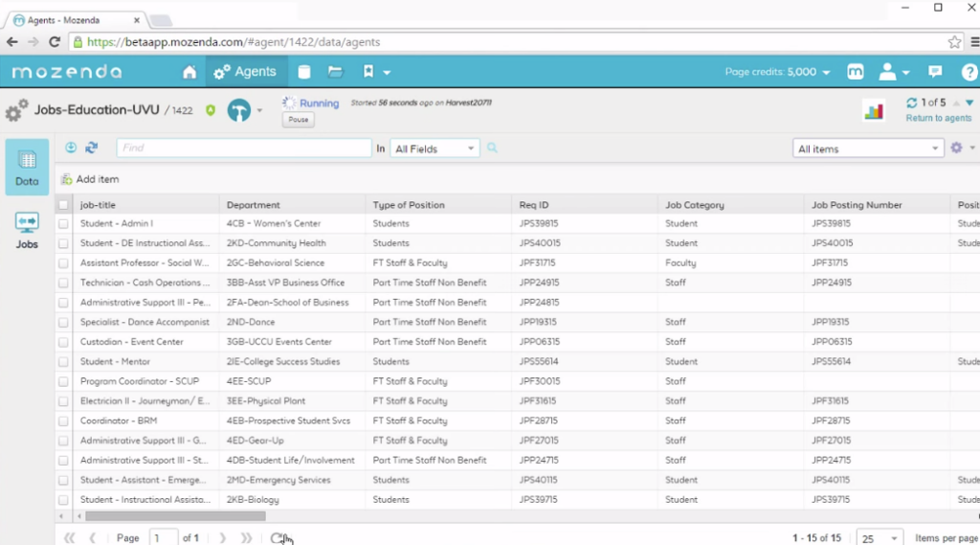Click the horizontal scrollbar thumb
The height and width of the screenshot is (545, 980).
pyautogui.click(x=176, y=516)
